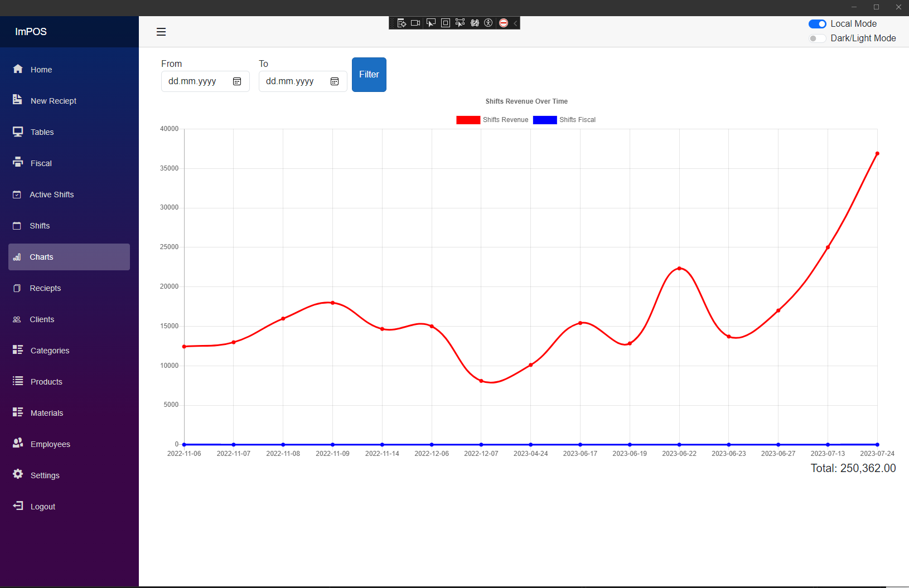Focus the To date input field

click(x=303, y=81)
